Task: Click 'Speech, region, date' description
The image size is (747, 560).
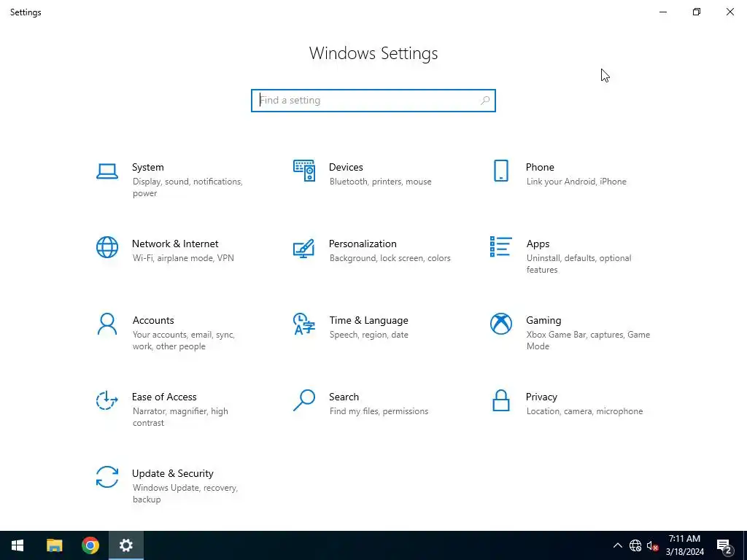Action: 368,335
